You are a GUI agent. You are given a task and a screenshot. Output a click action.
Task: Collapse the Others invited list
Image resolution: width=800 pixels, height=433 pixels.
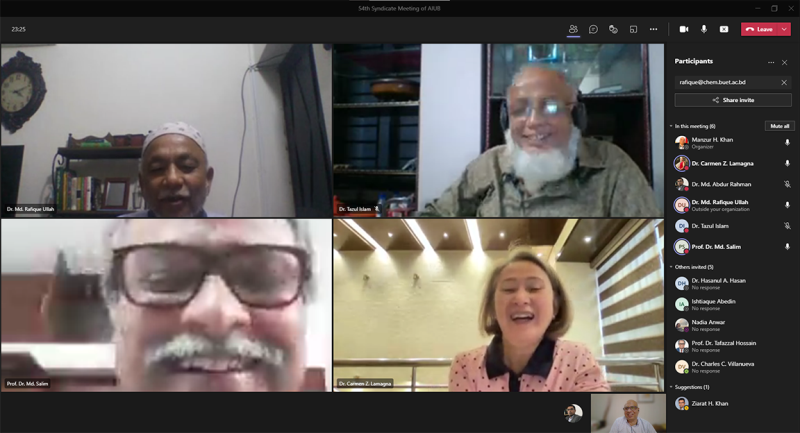672,267
